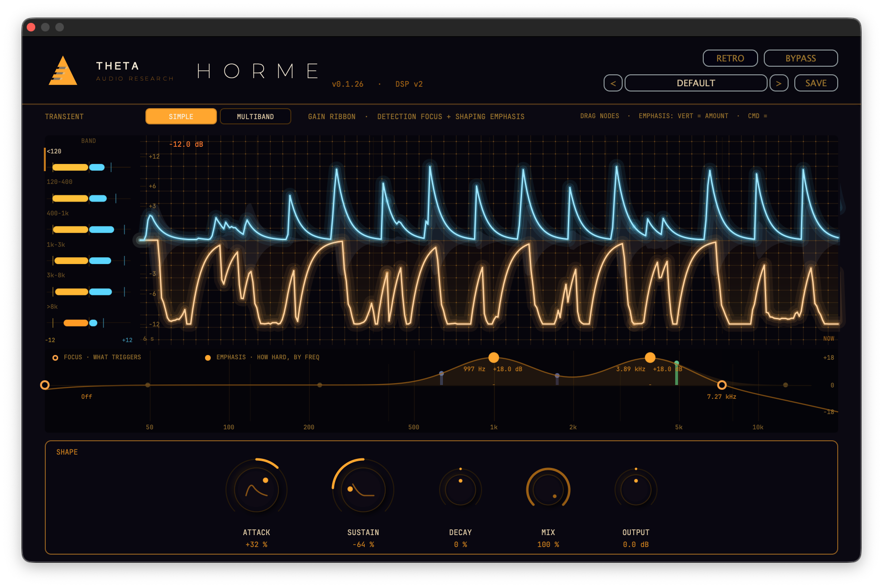Save the current preset
Image resolution: width=883 pixels, height=588 pixels.
tap(816, 83)
